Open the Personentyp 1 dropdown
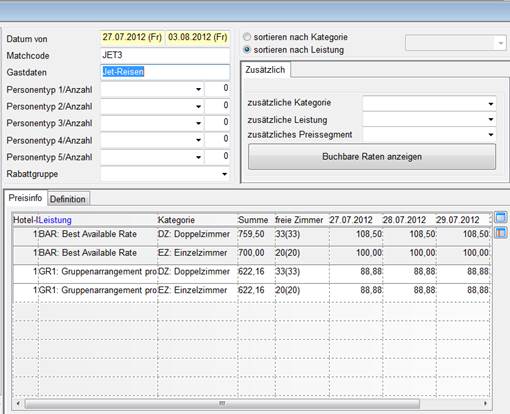The image size is (510, 414). 198,89
